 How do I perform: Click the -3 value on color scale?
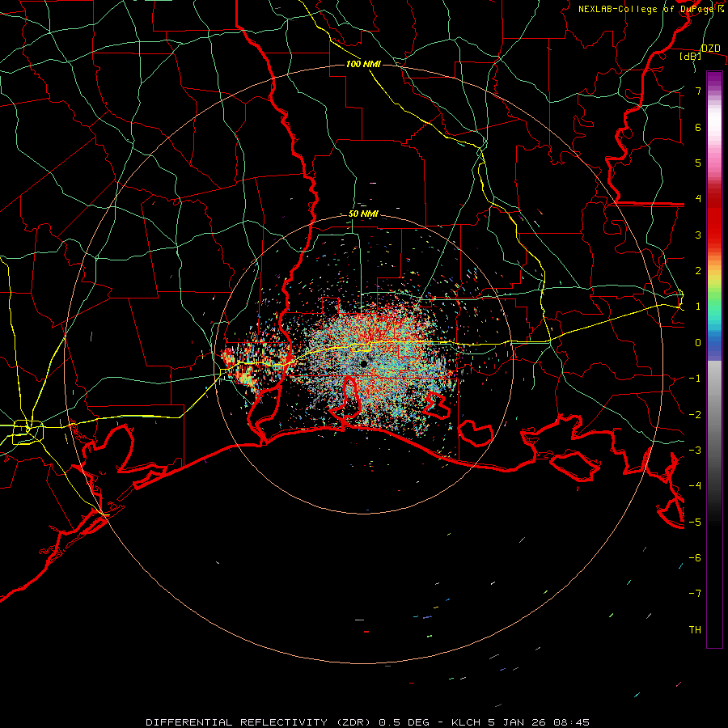(x=695, y=451)
